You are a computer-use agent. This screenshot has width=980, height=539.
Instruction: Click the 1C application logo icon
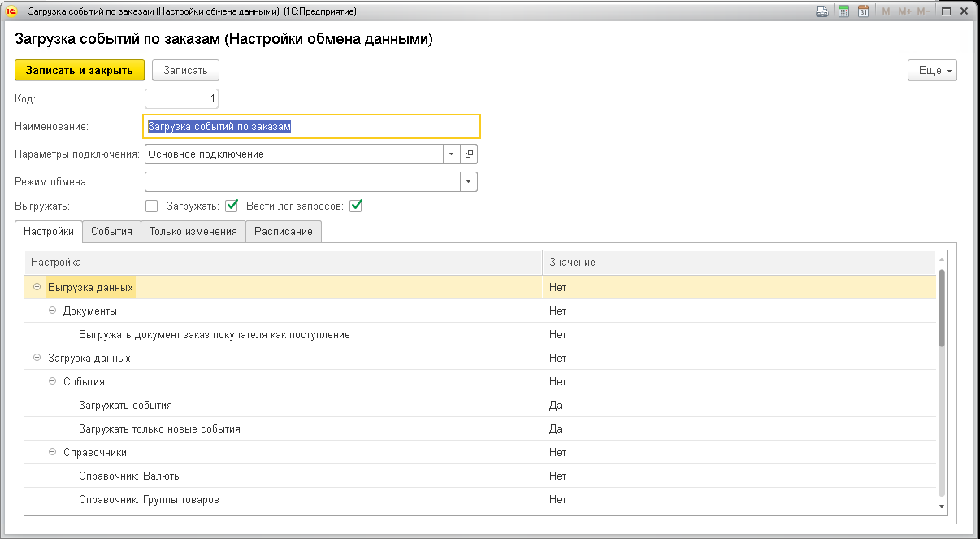pos(12,11)
